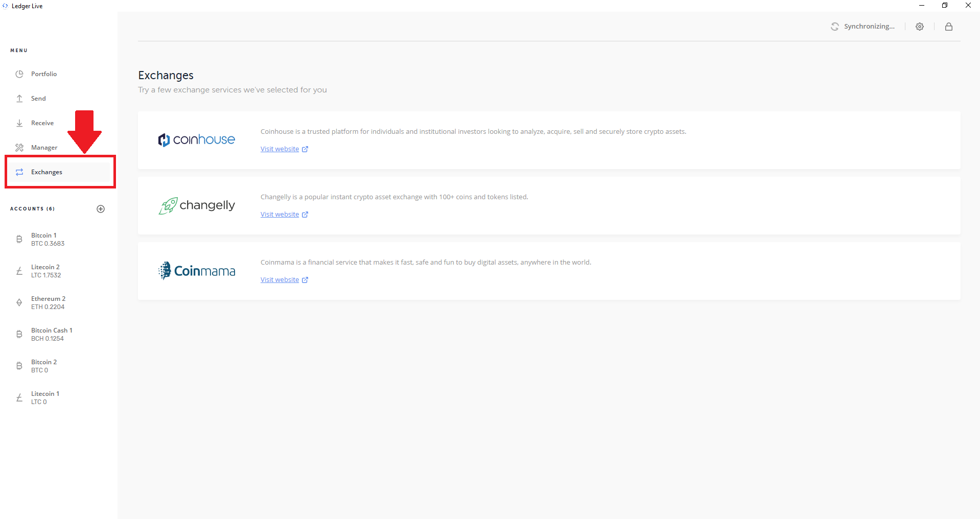This screenshot has height=519, width=980.
Task: Click the synchronizing refresh icon
Action: 835,27
